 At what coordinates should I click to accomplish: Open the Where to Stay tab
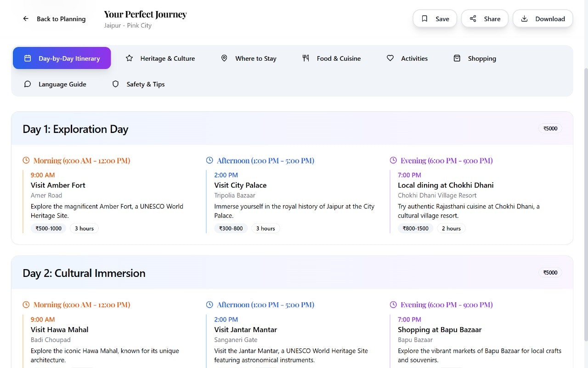tap(249, 58)
